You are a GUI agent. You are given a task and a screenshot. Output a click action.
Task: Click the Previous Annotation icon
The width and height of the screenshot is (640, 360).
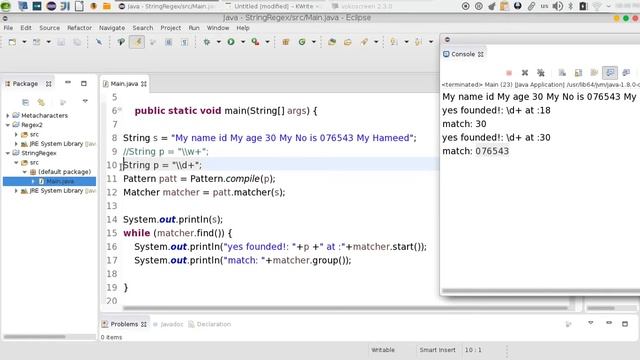click(x=418, y=42)
